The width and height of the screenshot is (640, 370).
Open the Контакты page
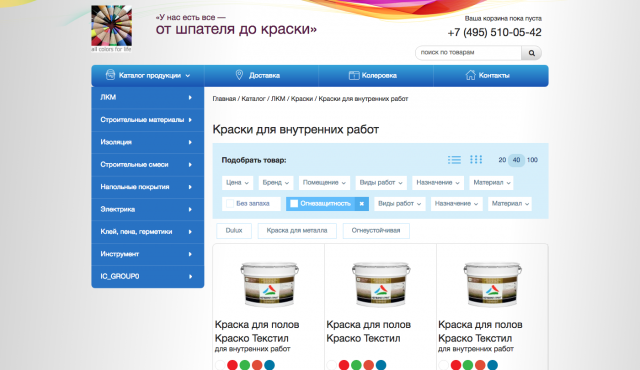pos(491,75)
